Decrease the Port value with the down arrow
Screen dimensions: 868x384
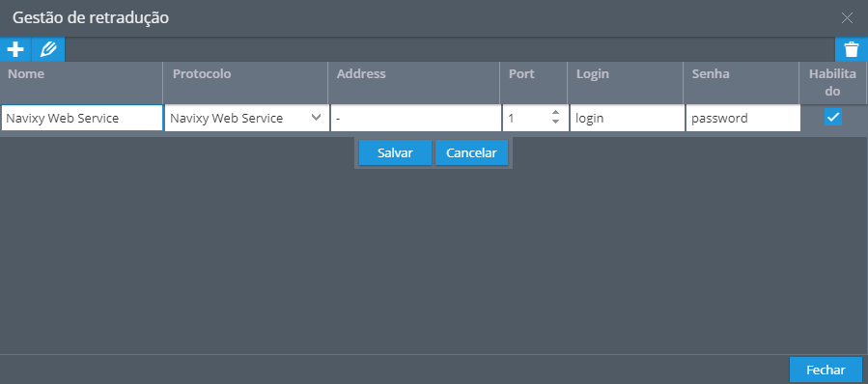coord(556,122)
